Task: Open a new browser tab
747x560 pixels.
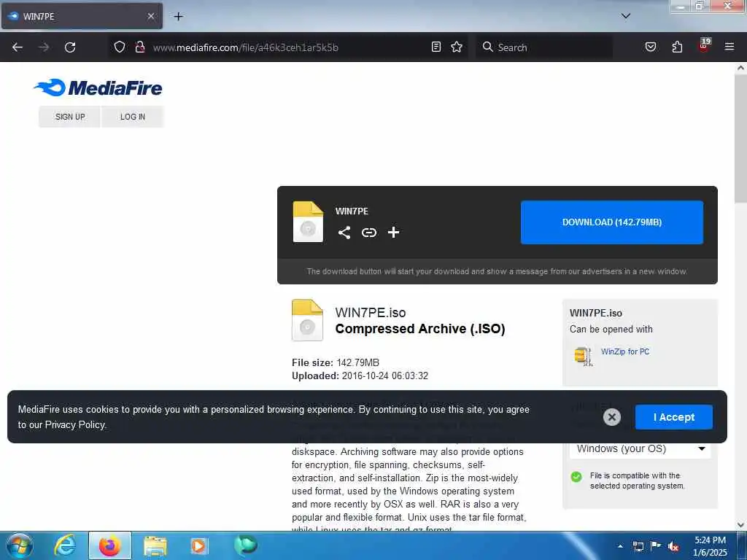Action: pos(178,17)
